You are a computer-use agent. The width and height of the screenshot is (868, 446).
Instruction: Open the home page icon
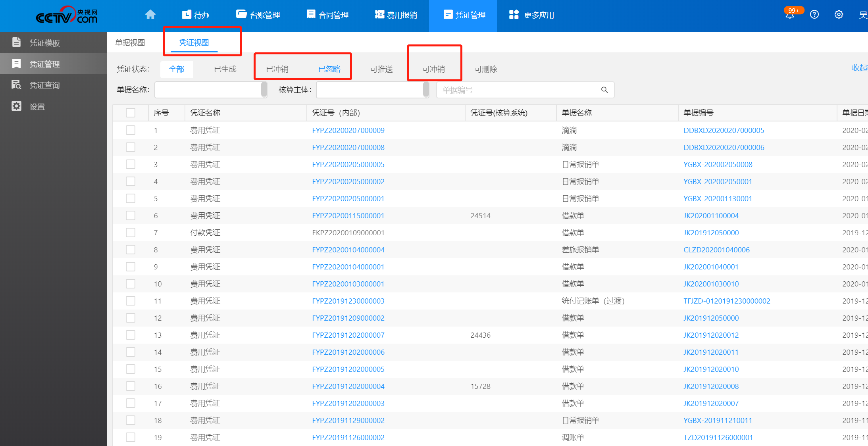click(x=150, y=15)
